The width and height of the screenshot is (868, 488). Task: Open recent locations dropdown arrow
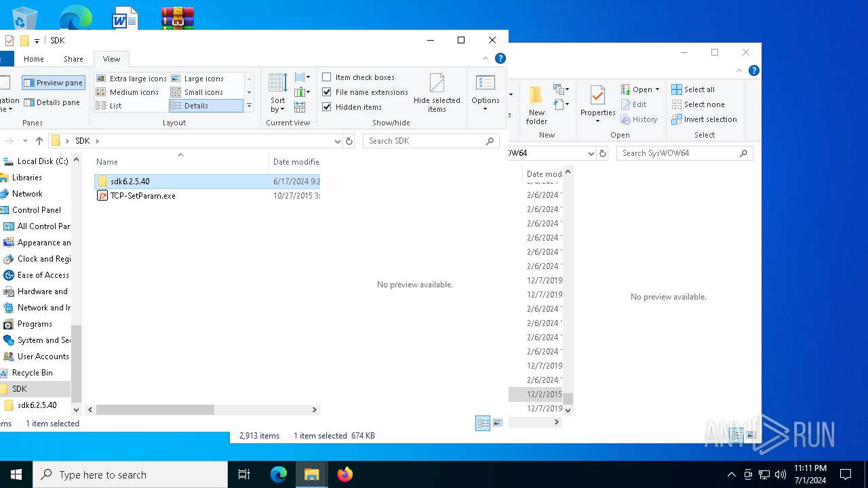pos(25,141)
